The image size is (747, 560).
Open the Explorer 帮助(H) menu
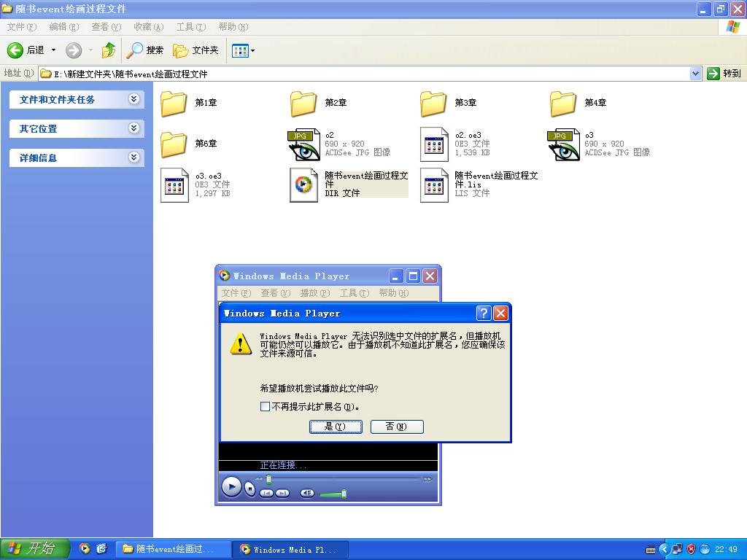pos(233,27)
